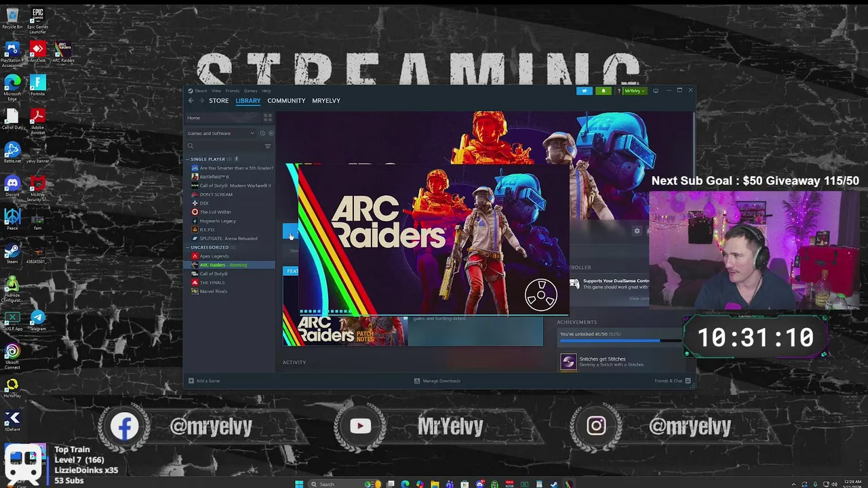Click the library search field

click(x=224, y=146)
